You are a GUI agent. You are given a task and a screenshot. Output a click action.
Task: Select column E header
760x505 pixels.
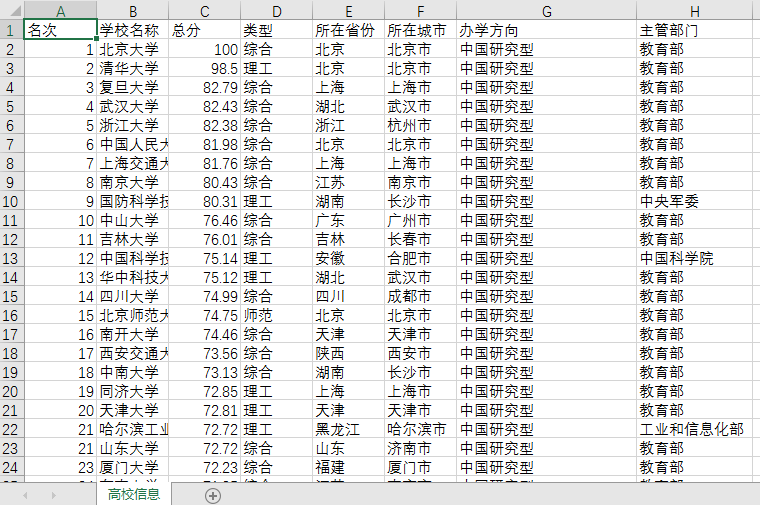click(x=348, y=11)
